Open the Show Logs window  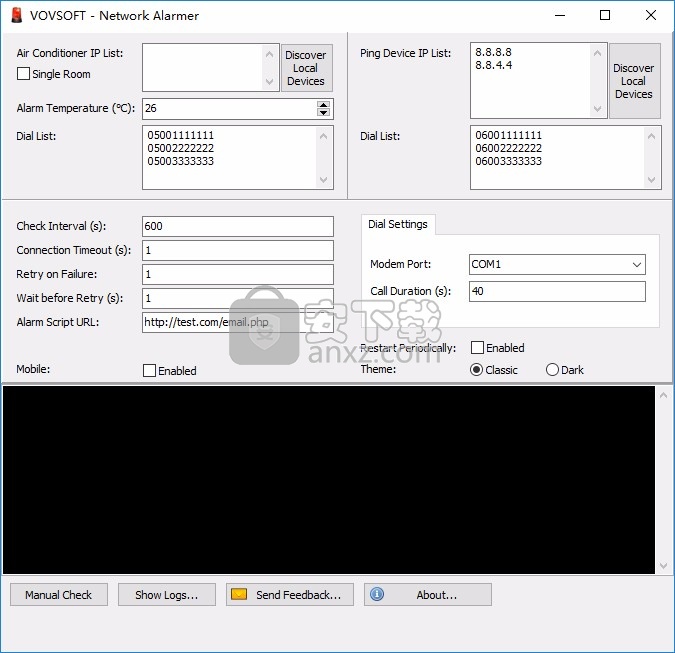coord(166,594)
